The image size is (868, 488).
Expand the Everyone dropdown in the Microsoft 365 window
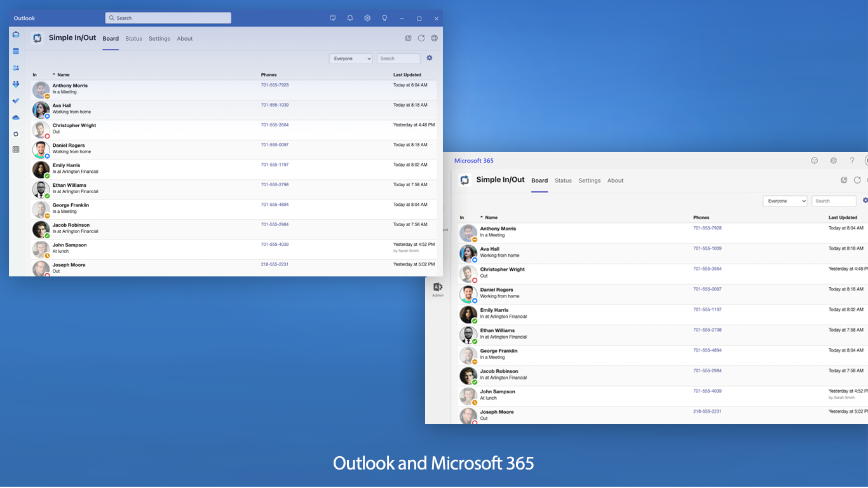tap(785, 201)
